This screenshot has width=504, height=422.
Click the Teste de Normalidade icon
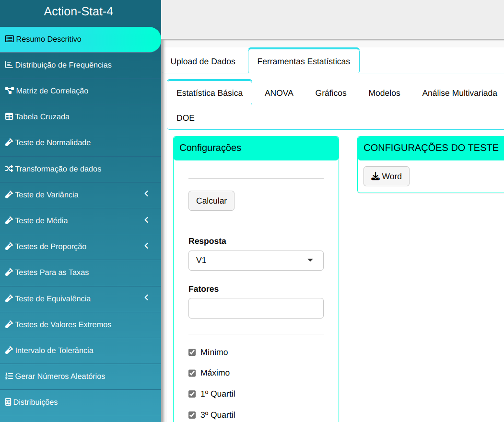click(9, 142)
